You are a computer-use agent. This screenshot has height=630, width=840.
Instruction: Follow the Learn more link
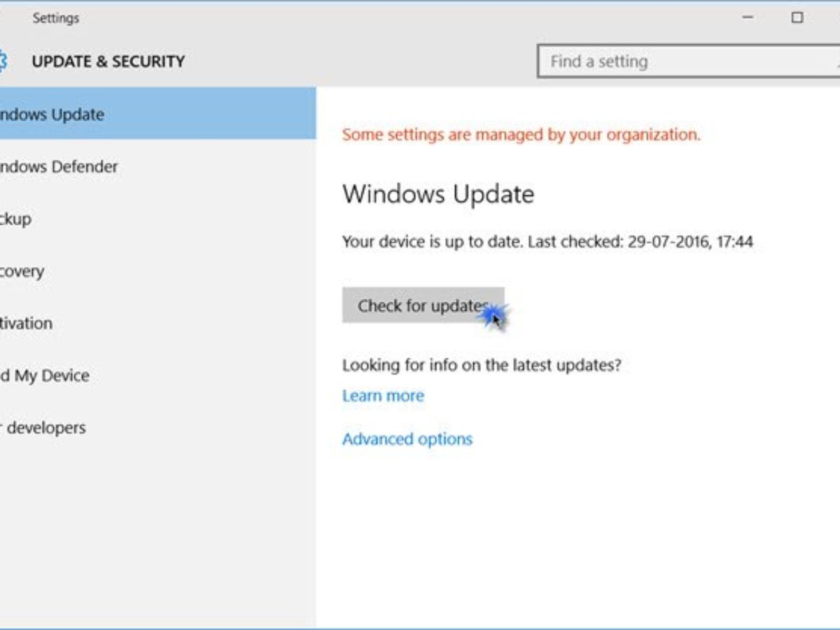[x=383, y=395]
